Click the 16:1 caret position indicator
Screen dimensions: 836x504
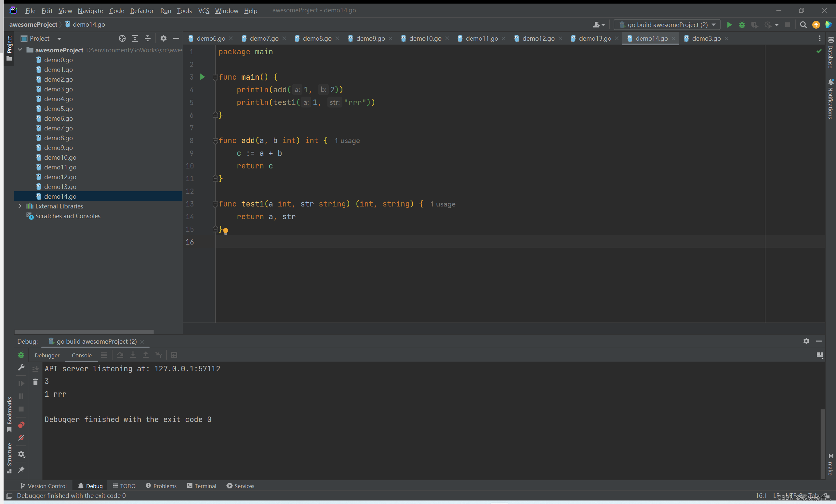tap(761, 495)
